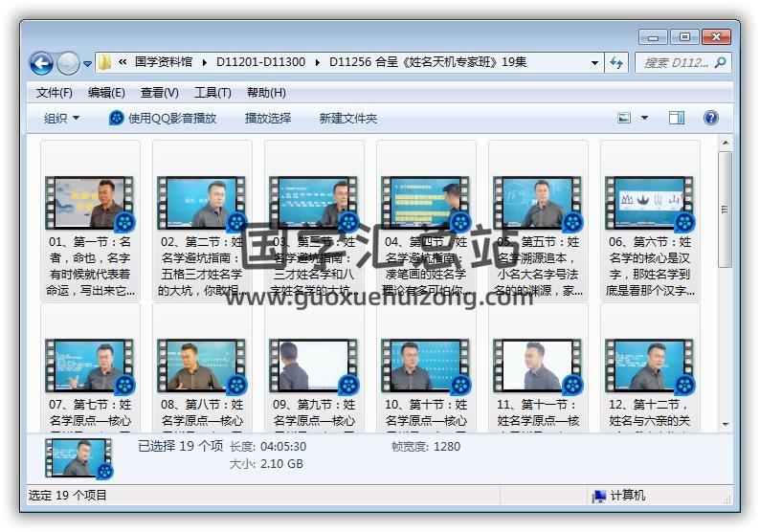Click the vertical scrollbar down arrow
This screenshot has height=532, width=760.
tap(726, 422)
